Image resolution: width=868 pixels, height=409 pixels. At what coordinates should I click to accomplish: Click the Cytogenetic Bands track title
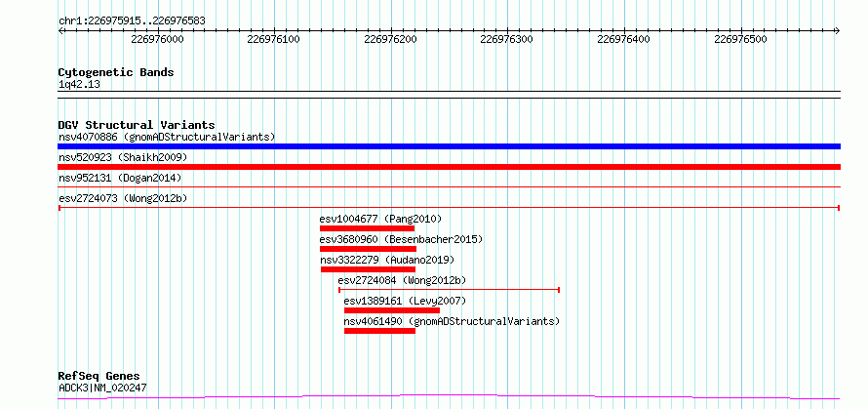click(116, 72)
